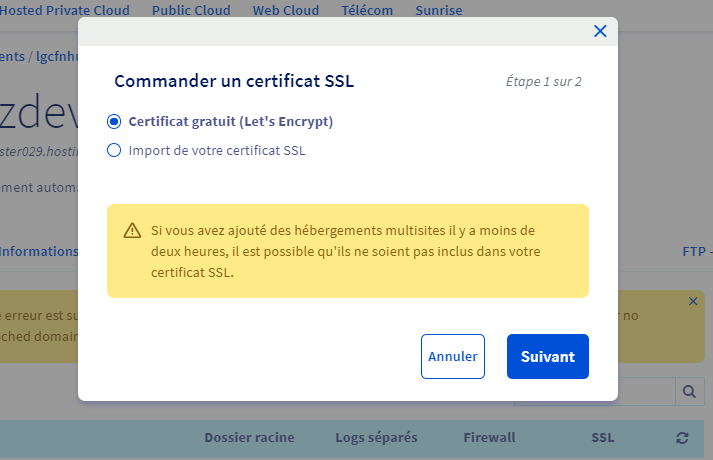Viewport: 713px width, 460px height.
Task: Select Certificat gratuit (Let's Encrypt) option
Action: (114, 121)
